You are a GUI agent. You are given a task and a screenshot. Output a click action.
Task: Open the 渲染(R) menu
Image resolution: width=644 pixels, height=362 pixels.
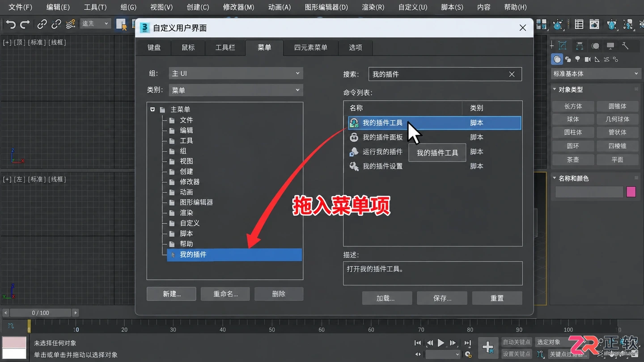point(373,7)
